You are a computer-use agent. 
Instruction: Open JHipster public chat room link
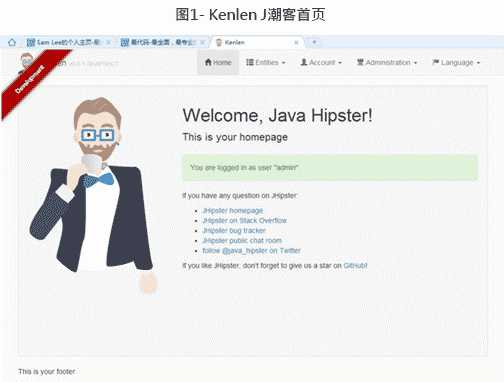(242, 241)
